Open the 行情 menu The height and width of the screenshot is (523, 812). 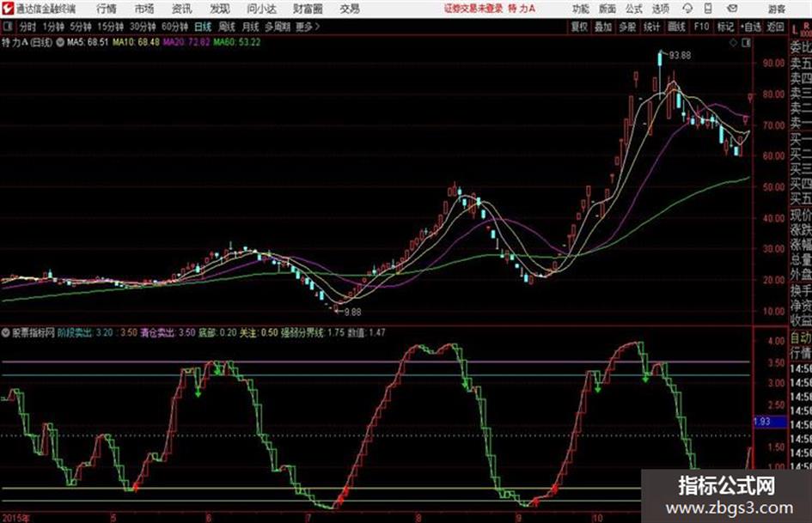tap(107, 9)
